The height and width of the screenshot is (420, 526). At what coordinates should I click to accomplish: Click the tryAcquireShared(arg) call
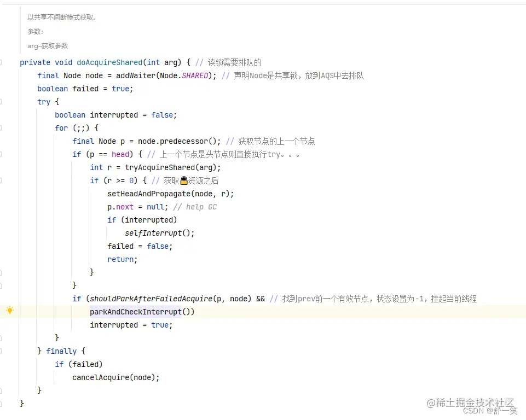pos(171,167)
